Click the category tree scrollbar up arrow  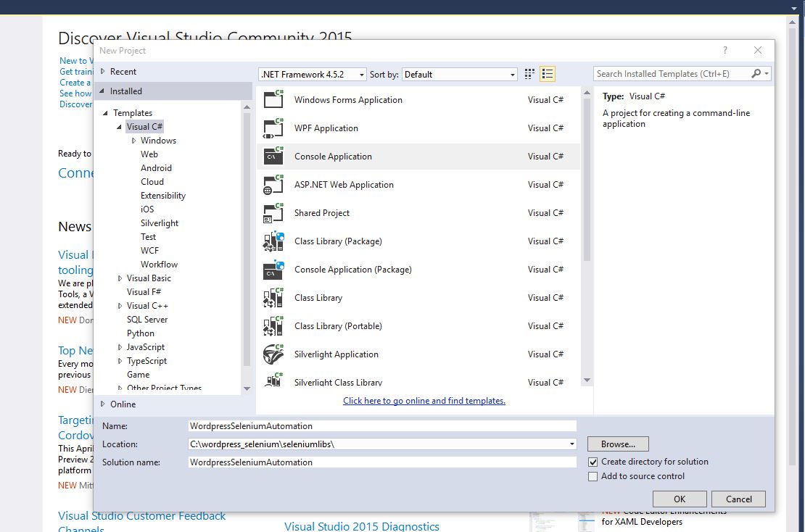coord(247,107)
